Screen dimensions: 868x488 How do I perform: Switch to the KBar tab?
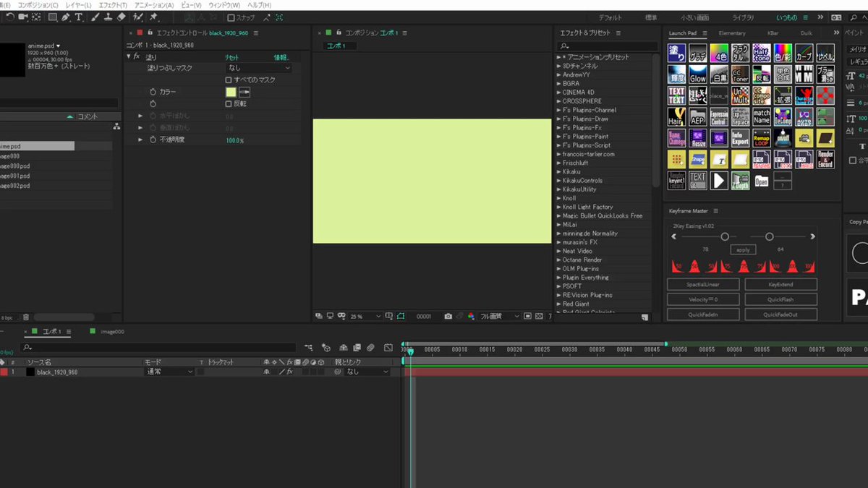click(x=773, y=33)
